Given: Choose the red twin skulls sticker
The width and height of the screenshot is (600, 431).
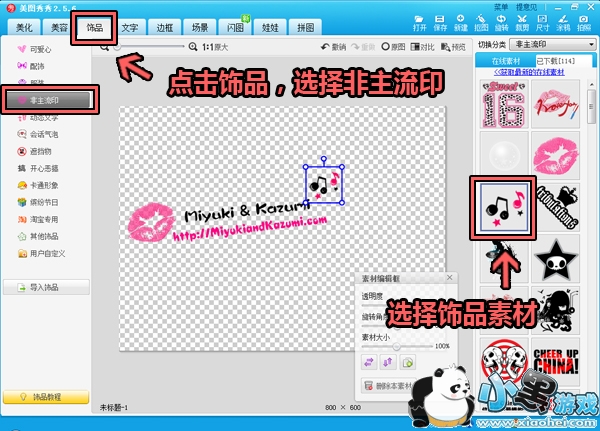Looking at the screenshot, I should [504, 362].
